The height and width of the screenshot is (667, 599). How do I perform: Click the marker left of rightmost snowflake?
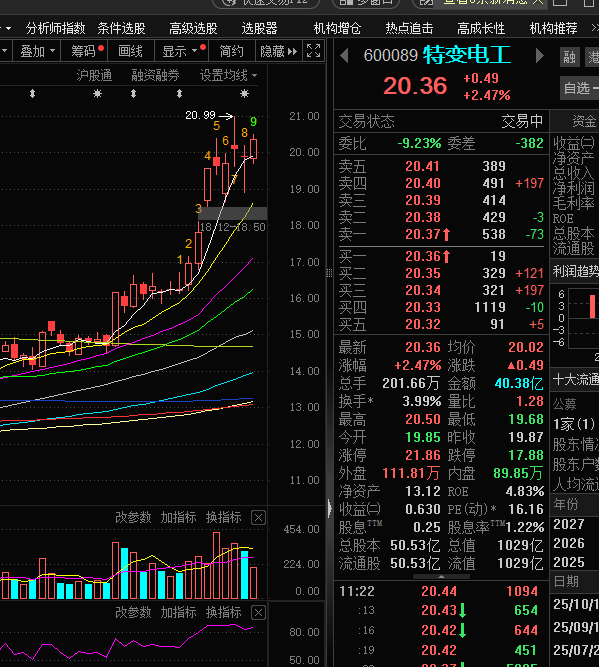point(179,94)
